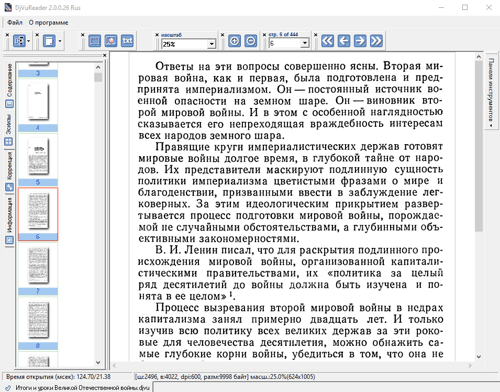Click the thumbnail panel scroll down arrow
Screen dimensions: 500x392
tap(98, 362)
